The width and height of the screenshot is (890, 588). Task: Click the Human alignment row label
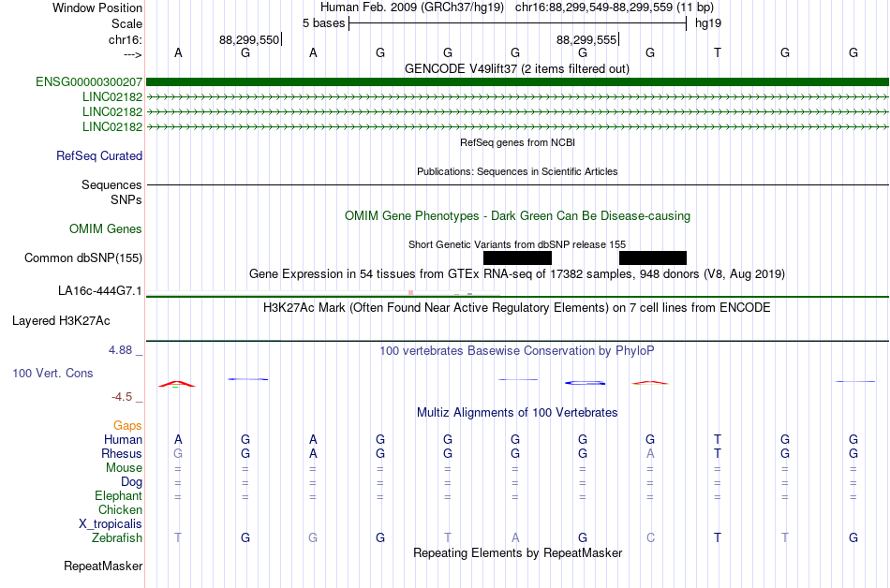[x=123, y=439]
